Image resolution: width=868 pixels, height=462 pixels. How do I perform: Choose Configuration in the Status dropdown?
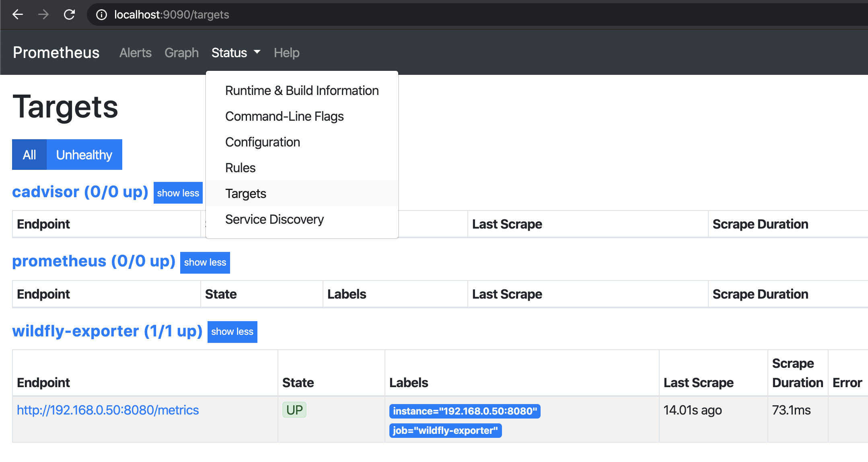pyautogui.click(x=262, y=142)
